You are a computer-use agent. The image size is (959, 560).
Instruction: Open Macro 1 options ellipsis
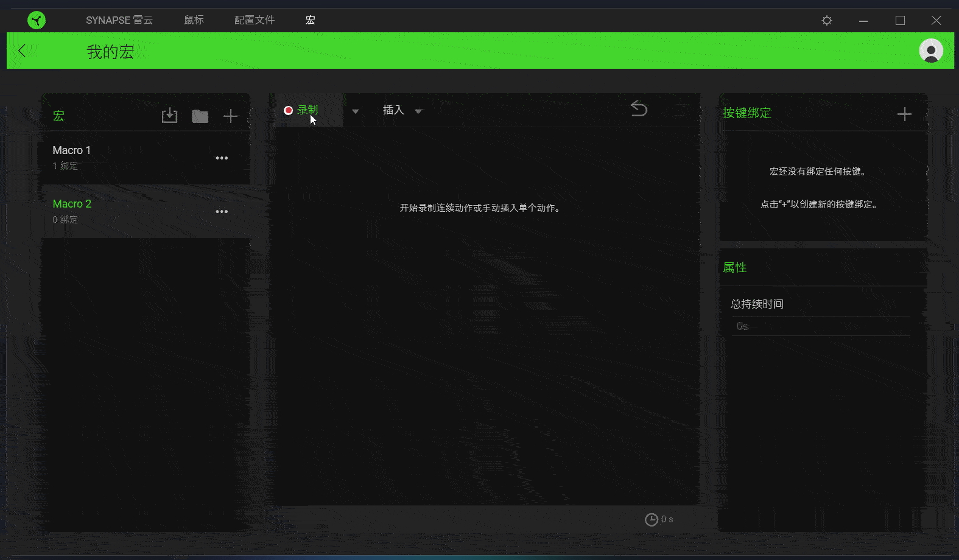pos(222,158)
